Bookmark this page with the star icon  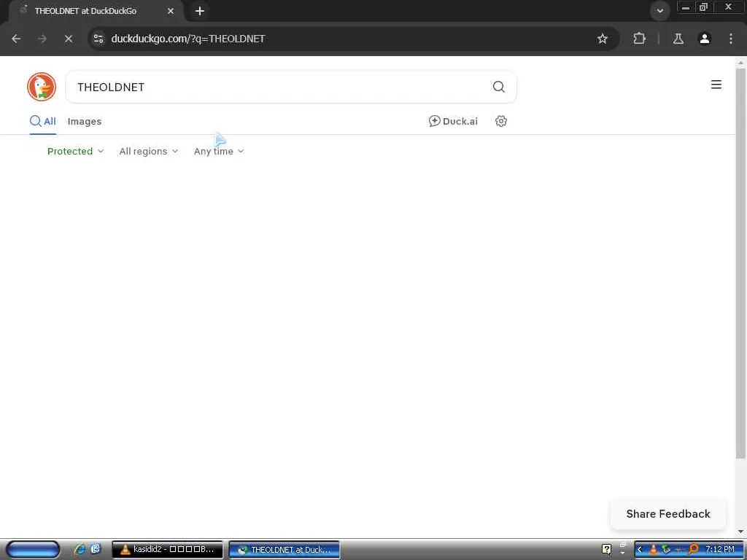coord(602,39)
